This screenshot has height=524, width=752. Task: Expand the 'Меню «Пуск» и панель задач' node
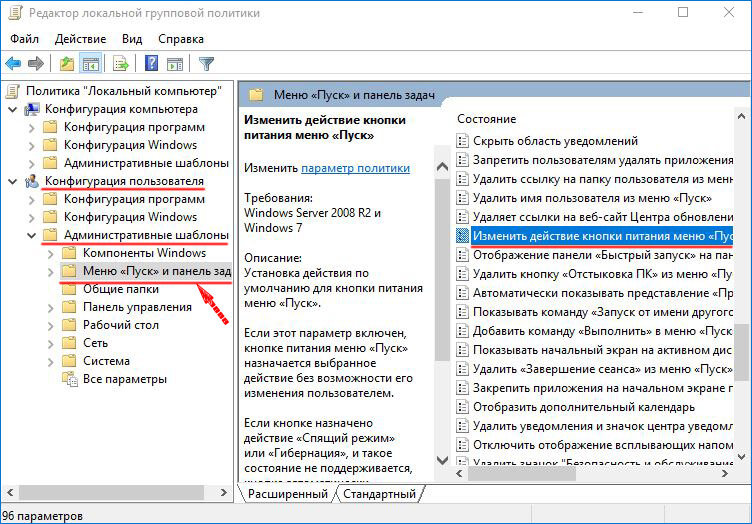click(x=50, y=272)
